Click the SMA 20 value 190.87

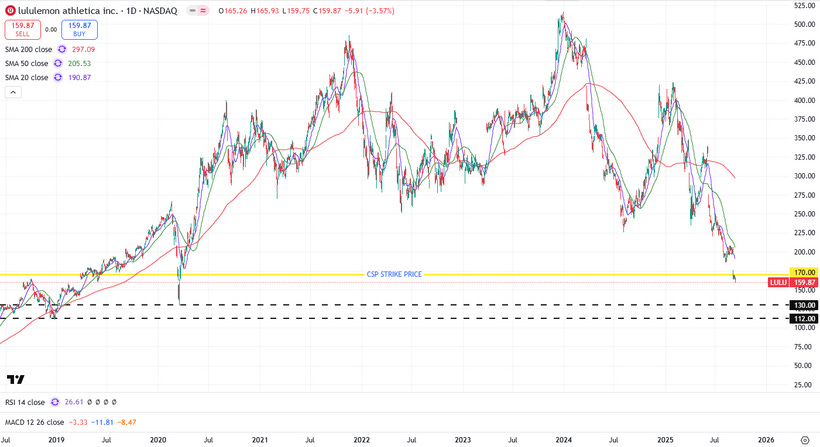[x=79, y=77]
